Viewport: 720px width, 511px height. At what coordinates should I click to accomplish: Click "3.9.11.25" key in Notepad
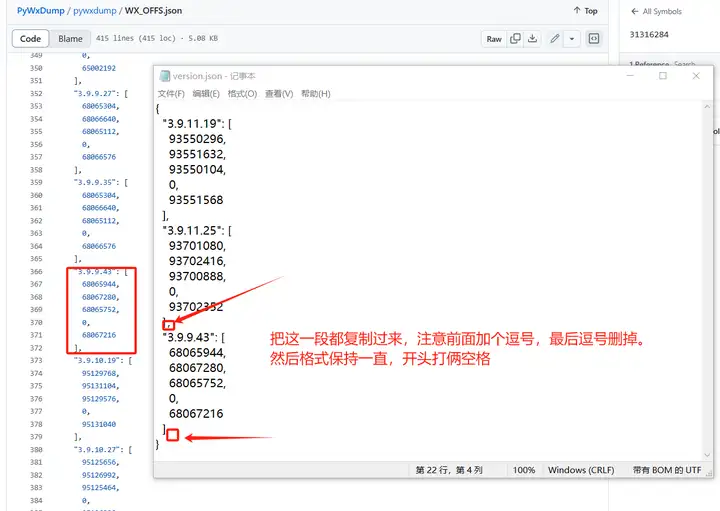190,230
